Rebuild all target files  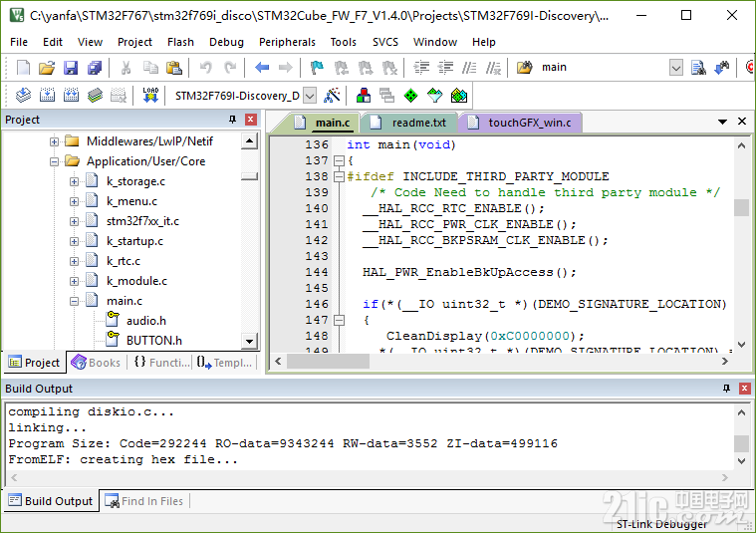pyautogui.click(x=71, y=96)
